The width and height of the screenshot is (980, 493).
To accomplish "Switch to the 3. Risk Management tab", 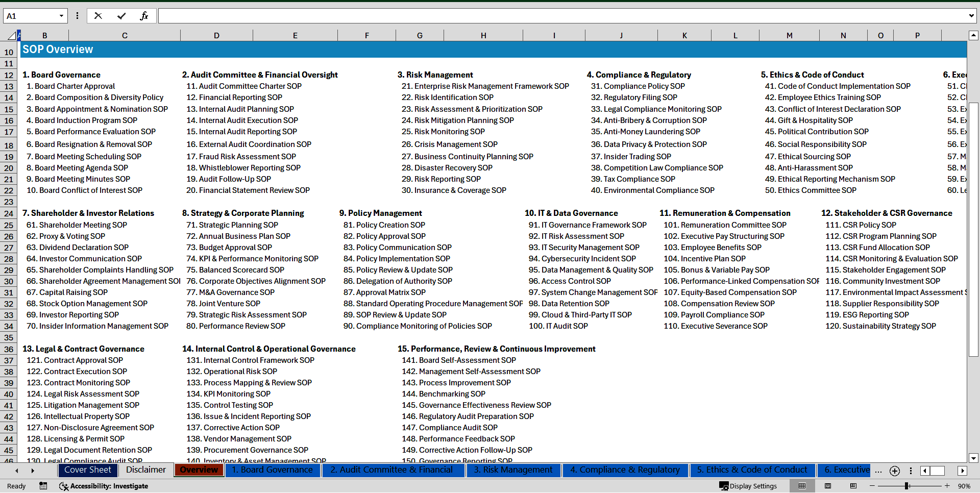I will 512,470.
